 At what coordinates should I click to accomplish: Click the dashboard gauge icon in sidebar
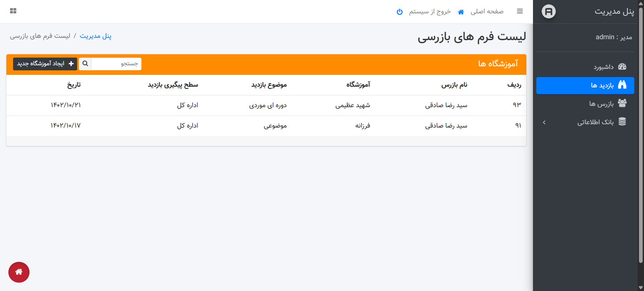click(x=622, y=67)
